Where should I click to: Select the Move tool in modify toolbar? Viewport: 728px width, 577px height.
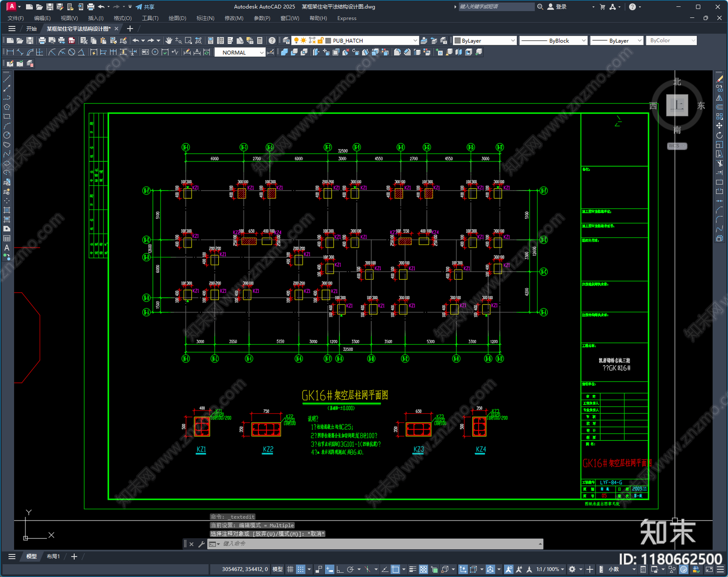point(719,125)
